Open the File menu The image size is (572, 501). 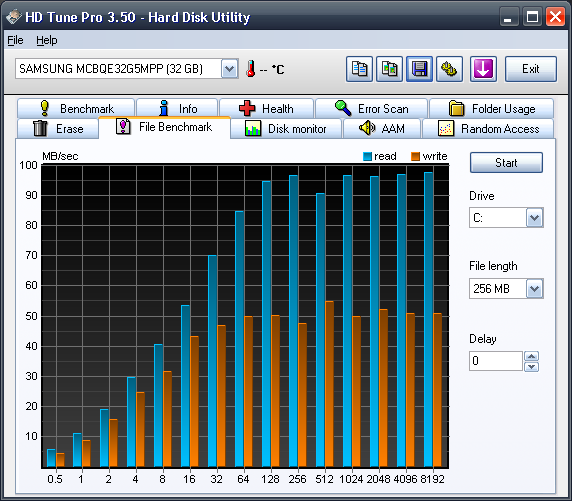coord(15,40)
